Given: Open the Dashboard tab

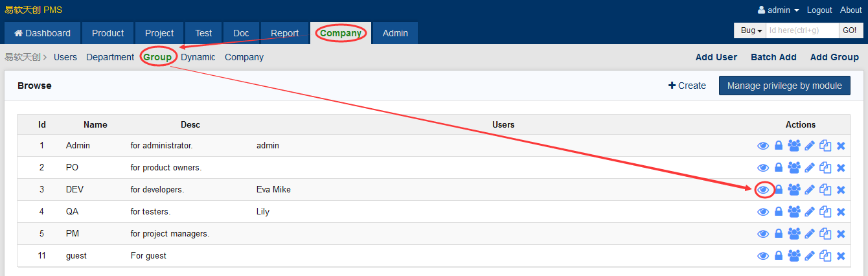Looking at the screenshot, I should tap(43, 33).
